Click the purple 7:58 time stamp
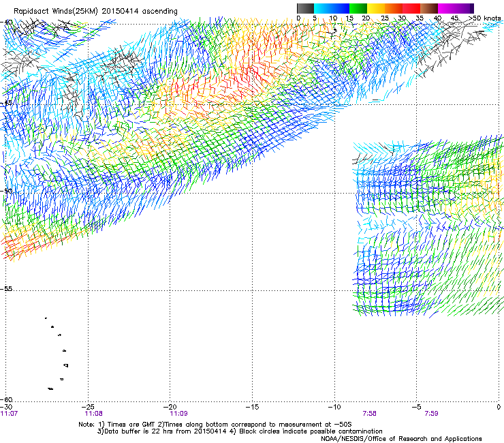This screenshot has width=504, height=443. 369,414
